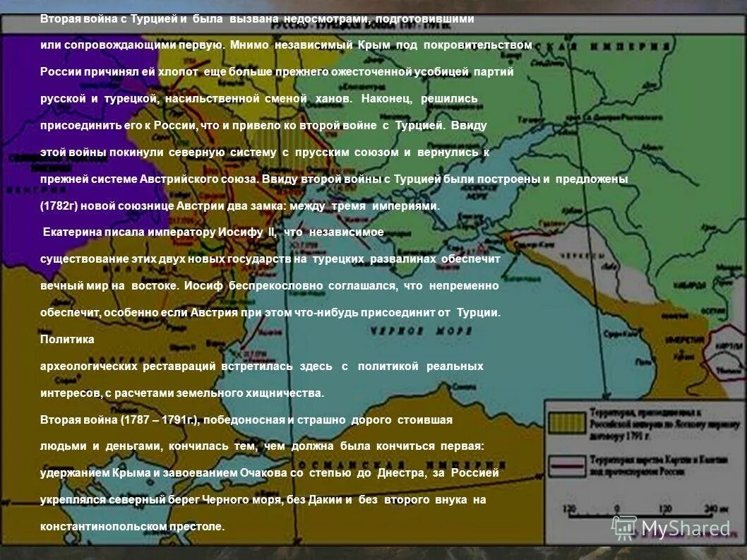The height and width of the screenshot is (560, 747).
Task: Click the line starting "(1782г) новой союзнице Австрии"
Action: [239, 206]
